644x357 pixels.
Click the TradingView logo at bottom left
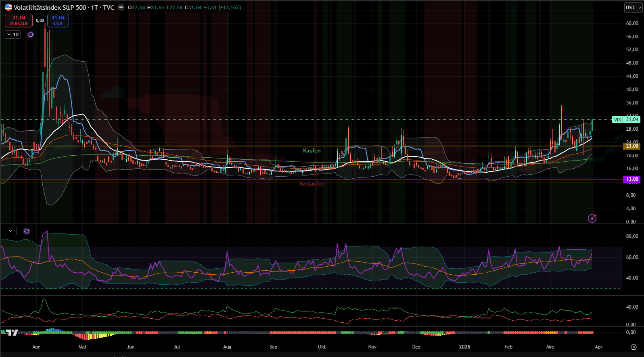[12, 332]
